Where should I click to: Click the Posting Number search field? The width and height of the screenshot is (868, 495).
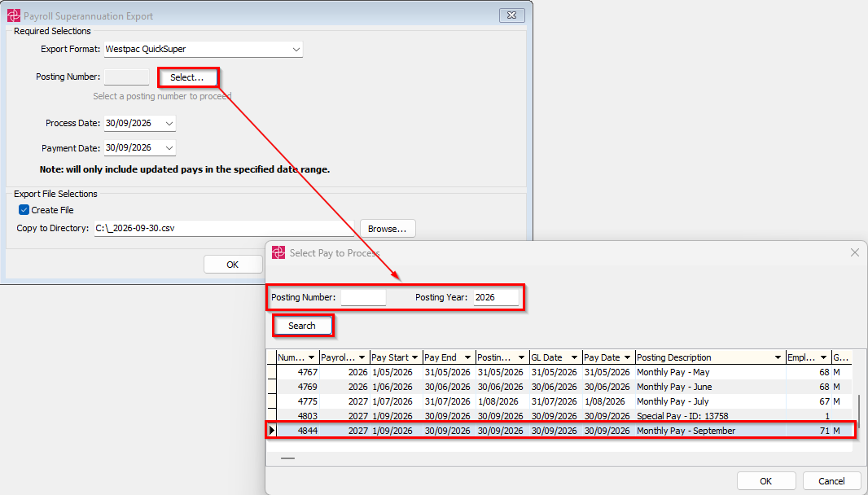click(363, 297)
